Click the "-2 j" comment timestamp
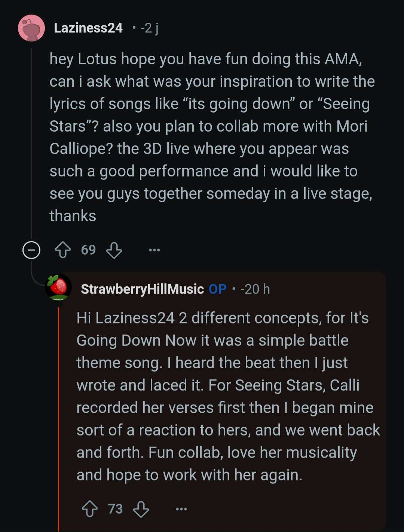Screen dimensions: 404x532 coord(149,28)
